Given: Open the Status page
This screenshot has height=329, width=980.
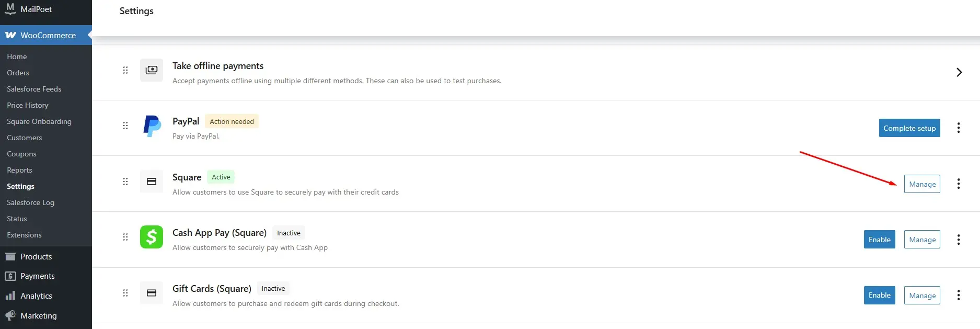Looking at the screenshot, I should [17, 219].
